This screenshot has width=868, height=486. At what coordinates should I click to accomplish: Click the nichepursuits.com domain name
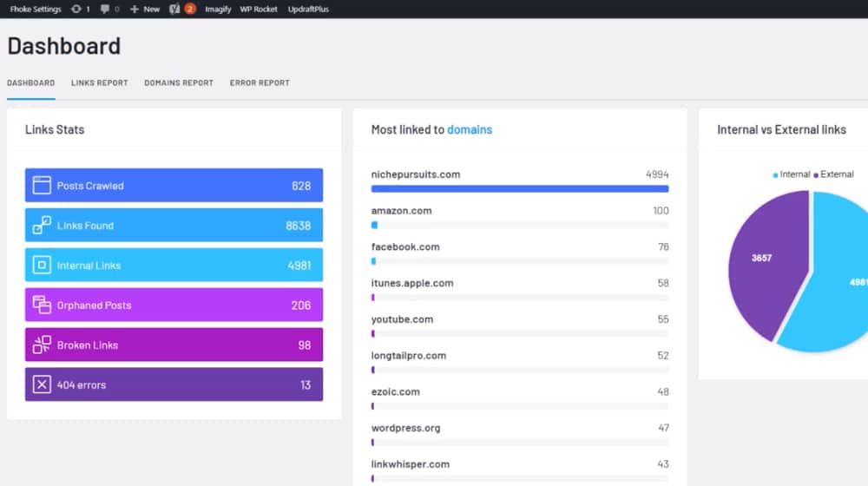pyautogui.click(x=416, y=174)
